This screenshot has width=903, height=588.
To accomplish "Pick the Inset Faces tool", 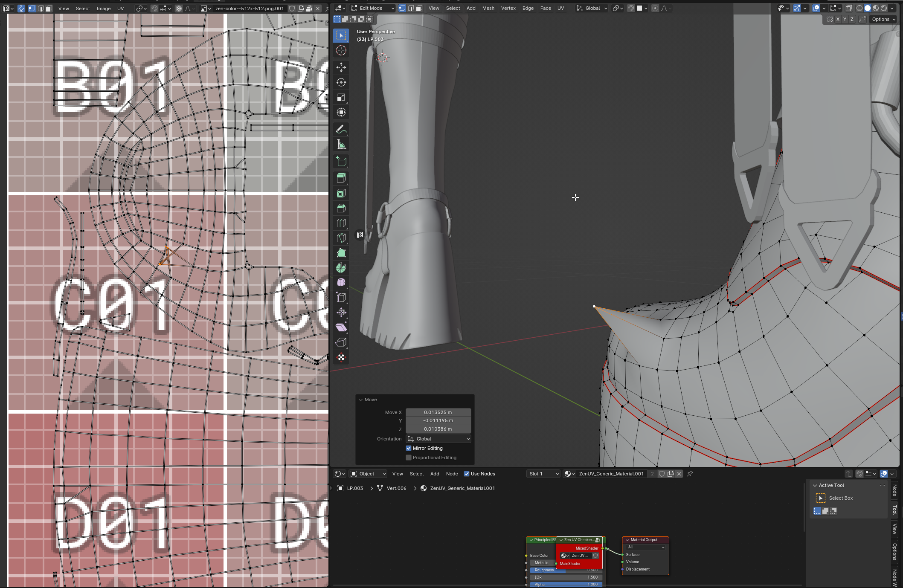I will pos(341,194).
